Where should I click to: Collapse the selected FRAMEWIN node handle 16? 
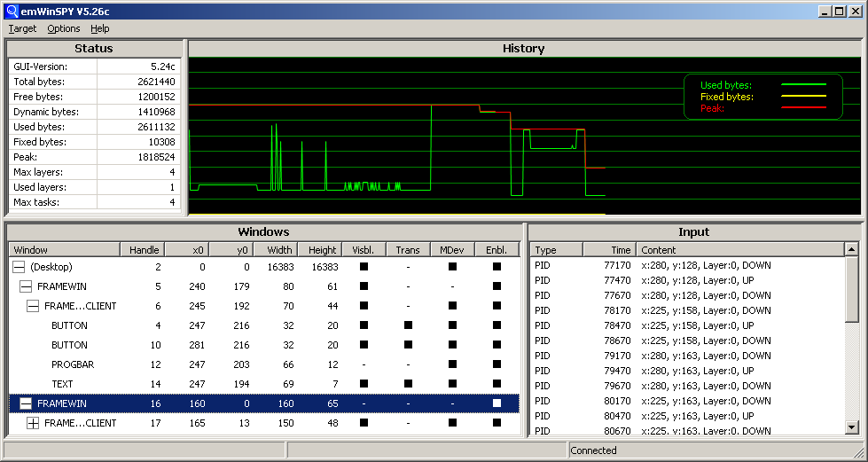(x=26, y=403)
